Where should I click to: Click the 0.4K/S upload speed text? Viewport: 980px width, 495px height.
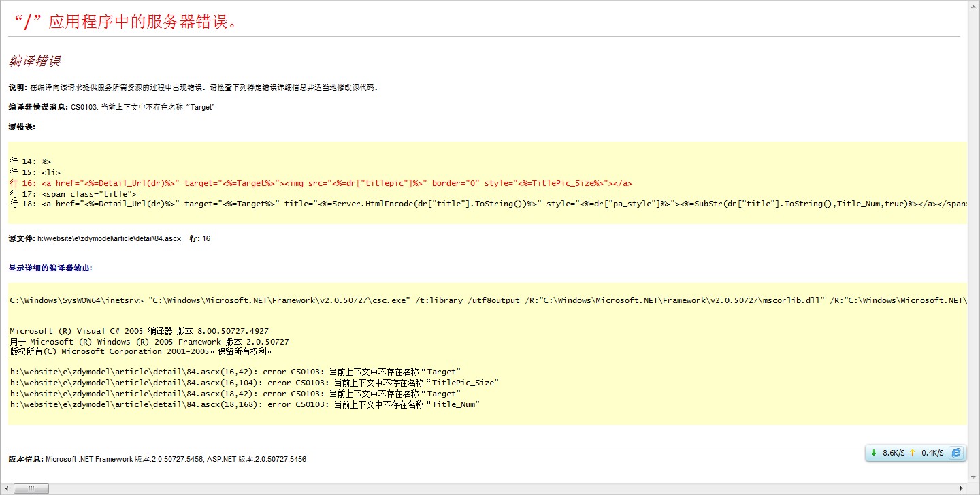[x=932, y=453]
